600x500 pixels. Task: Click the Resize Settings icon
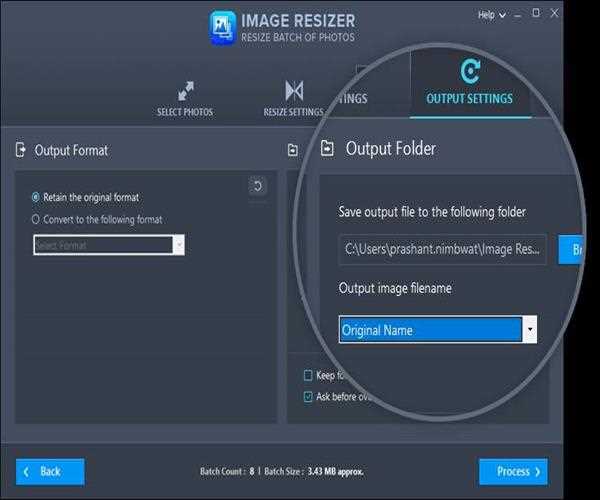[294, 90]
